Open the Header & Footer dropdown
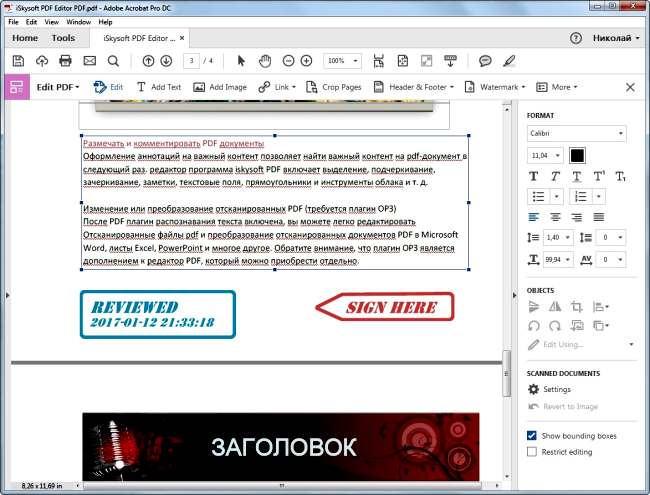 tap(417, 87)
